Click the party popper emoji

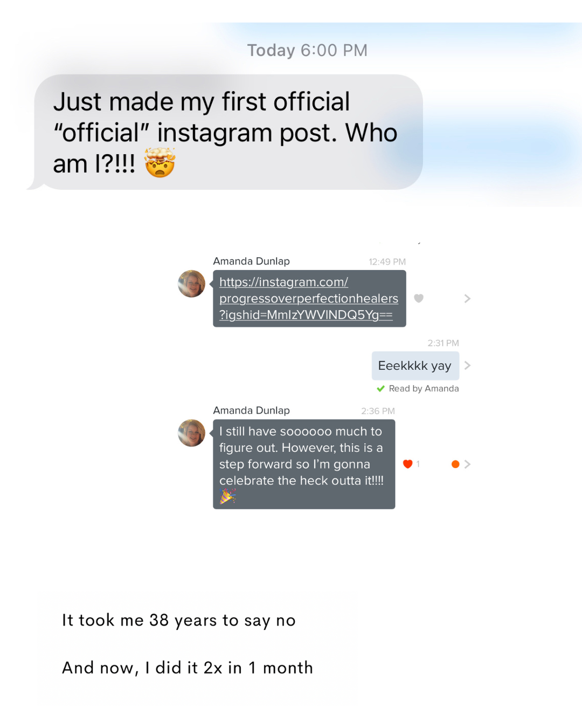point(227,496)
